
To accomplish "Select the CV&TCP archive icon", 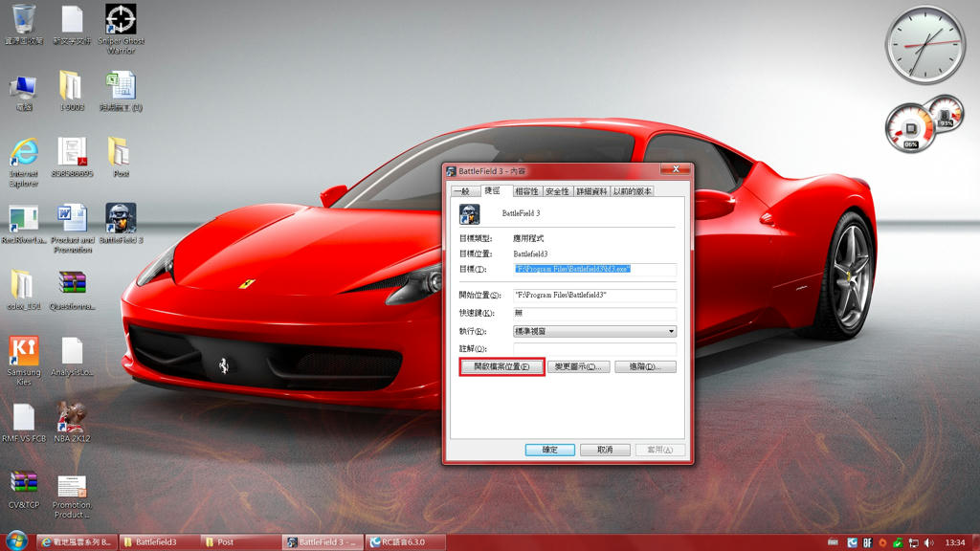I will (x=24, y=490).
